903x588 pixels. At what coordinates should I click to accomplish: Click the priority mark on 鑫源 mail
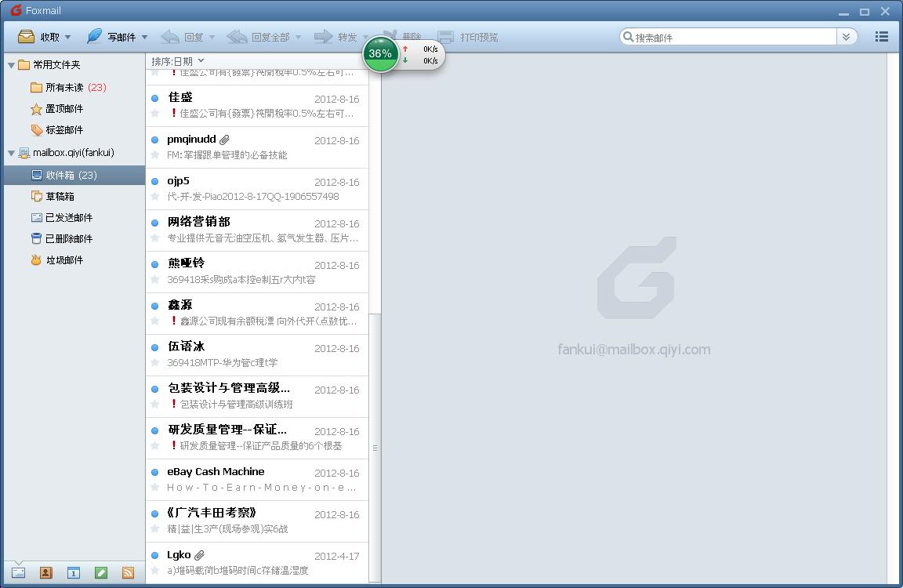pos(173,320)
